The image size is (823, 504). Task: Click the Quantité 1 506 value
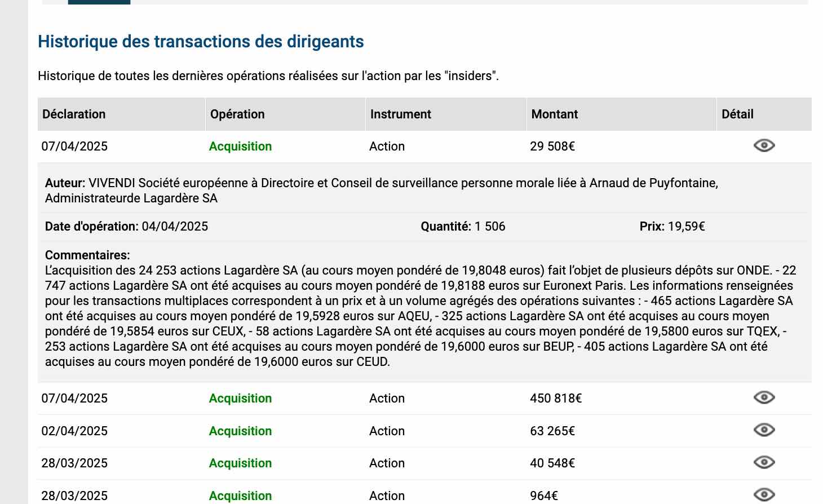[490, 226]
